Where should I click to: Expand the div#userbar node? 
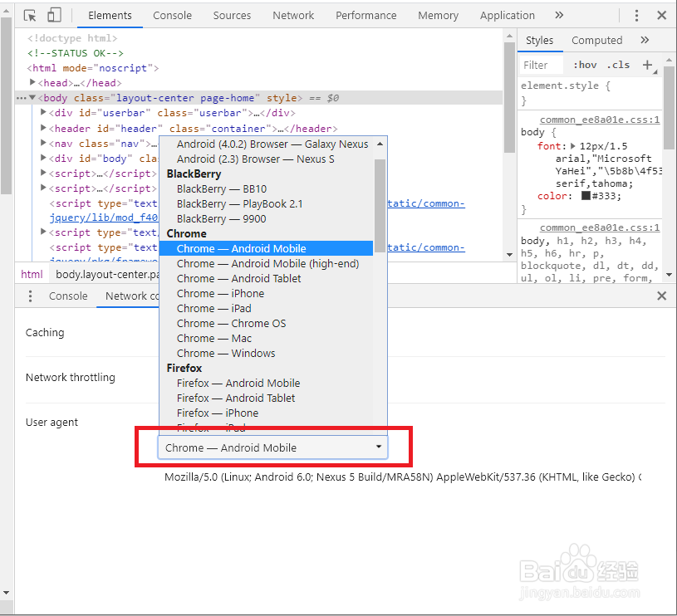(x=43, y=112)
